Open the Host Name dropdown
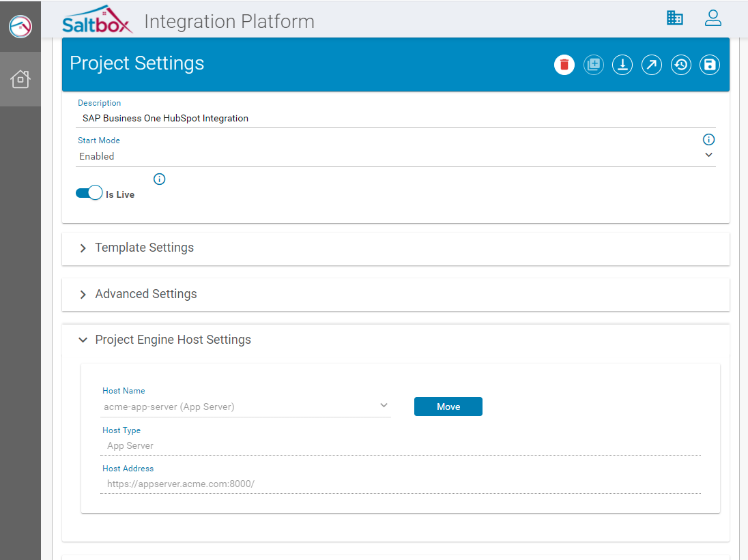748x560 pixels. tap(246, 407)
